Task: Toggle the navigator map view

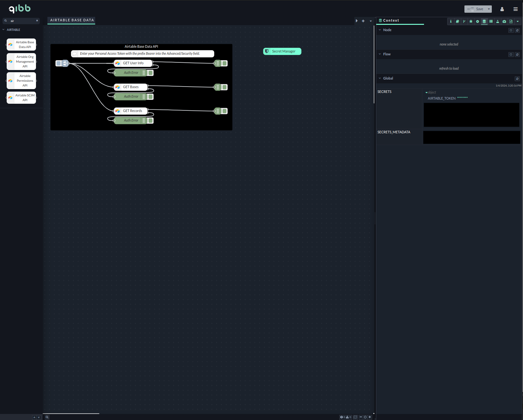Action: [356, 417]
